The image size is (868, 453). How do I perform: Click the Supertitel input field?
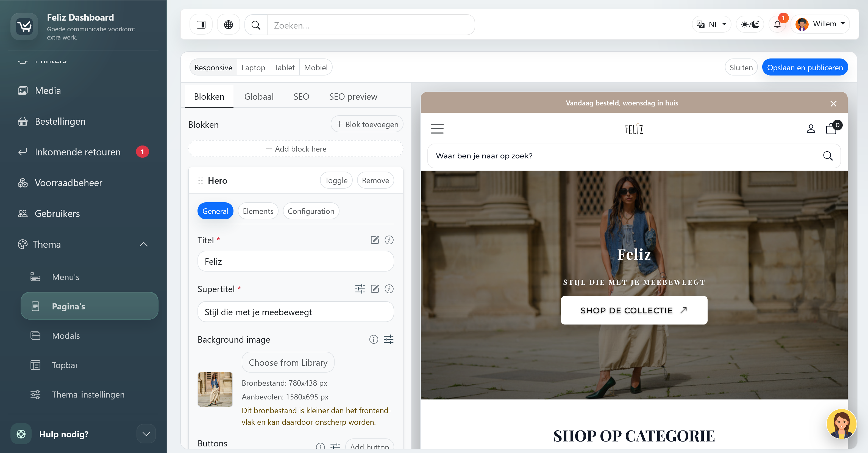[296, 312]
